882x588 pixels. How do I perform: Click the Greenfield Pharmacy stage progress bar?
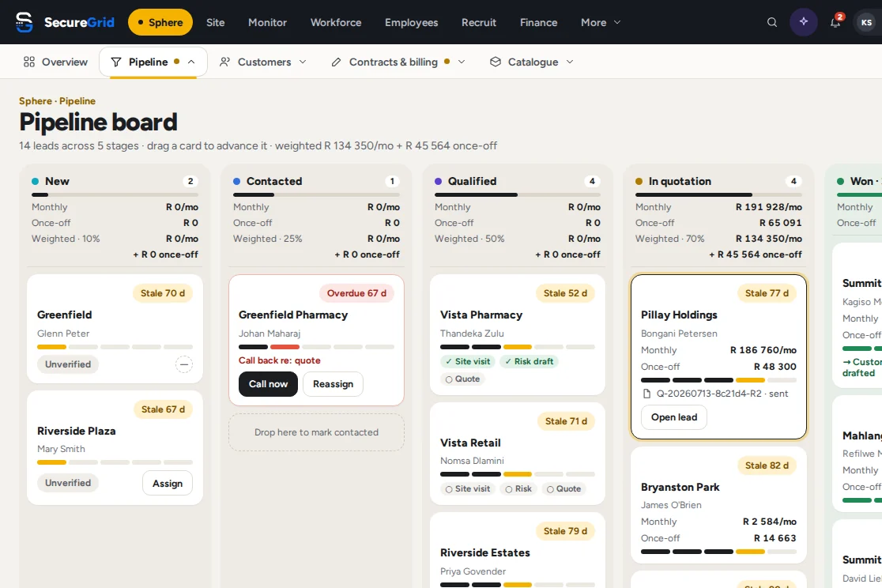pos(316,347)
